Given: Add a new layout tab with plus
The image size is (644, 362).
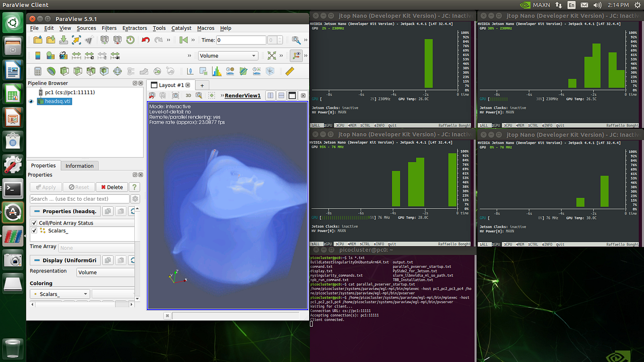Looking at the screenshot, I should point(201,85).
